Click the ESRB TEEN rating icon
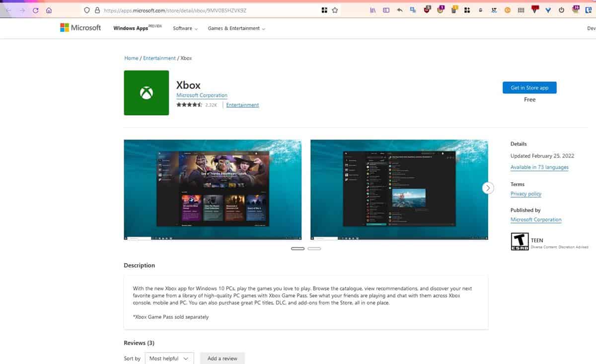This screenshot has height=364, width=596. click(x=520, y=241)
